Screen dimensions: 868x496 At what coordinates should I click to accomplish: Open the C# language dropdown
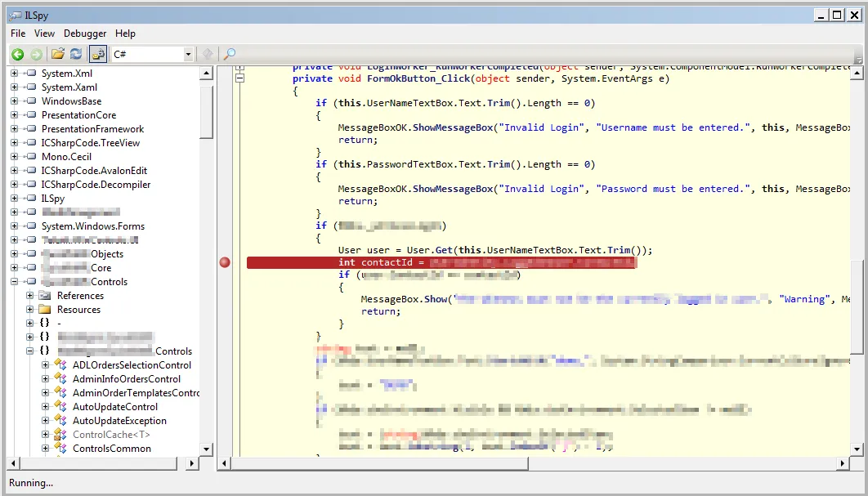tap(188, 54)
